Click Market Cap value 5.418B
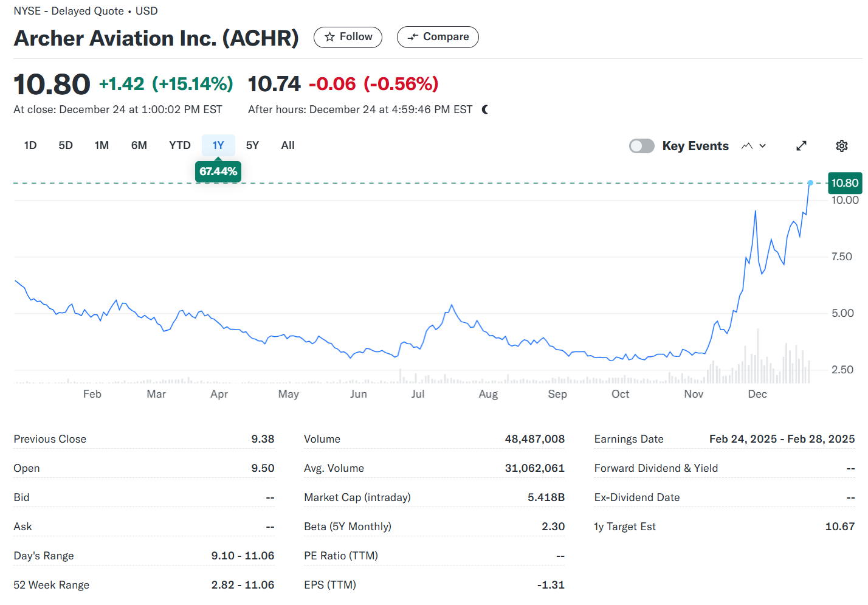Screen dimensions: 868x605 [546, 497]
